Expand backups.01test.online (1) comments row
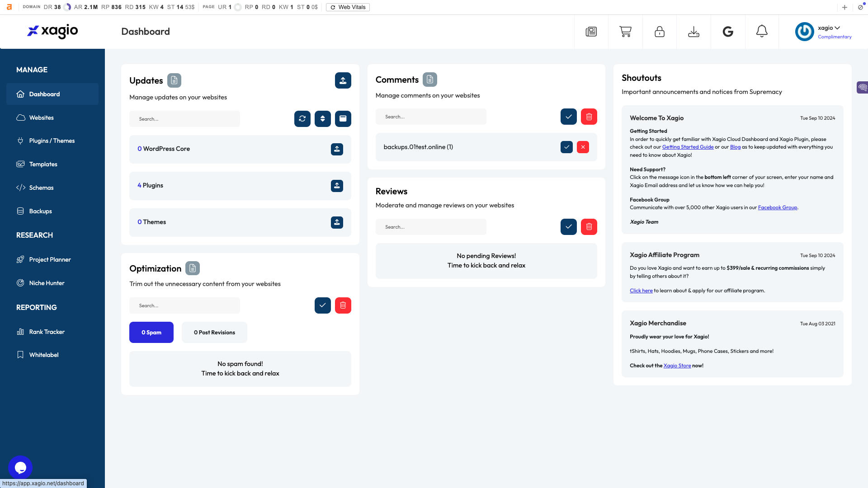The width and height of the screenshot is (868, 488). click(x=486, y=147)
